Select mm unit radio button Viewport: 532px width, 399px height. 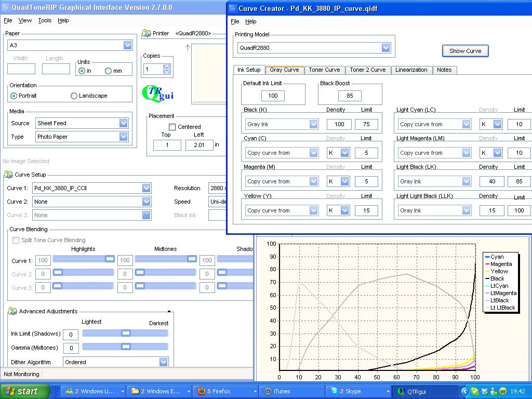coord(108,71)
